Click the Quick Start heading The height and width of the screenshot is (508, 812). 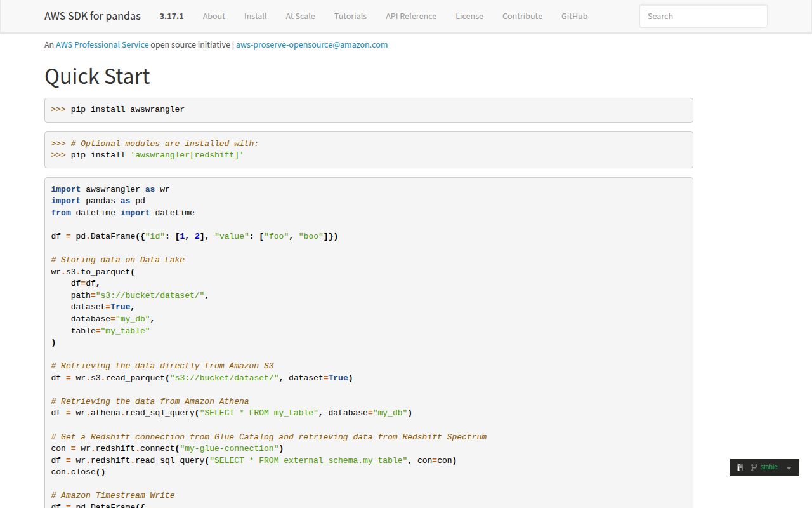point(97,76)
